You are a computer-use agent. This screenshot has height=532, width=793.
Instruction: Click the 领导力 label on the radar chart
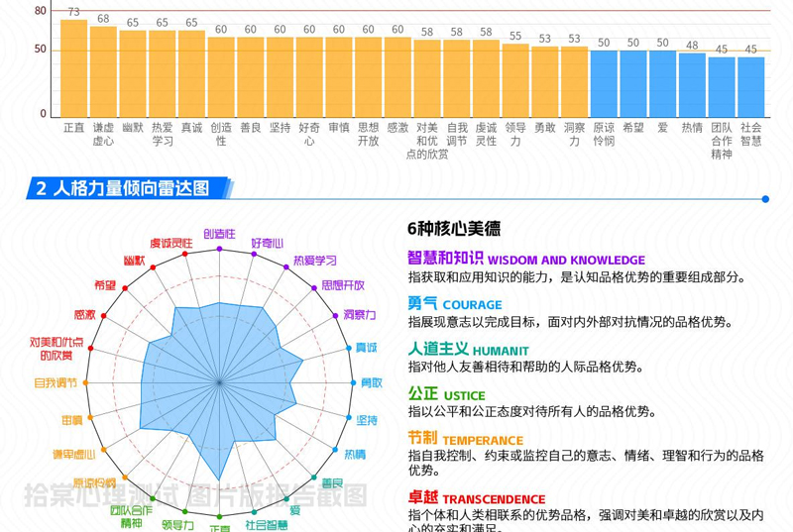coord(177,525)
